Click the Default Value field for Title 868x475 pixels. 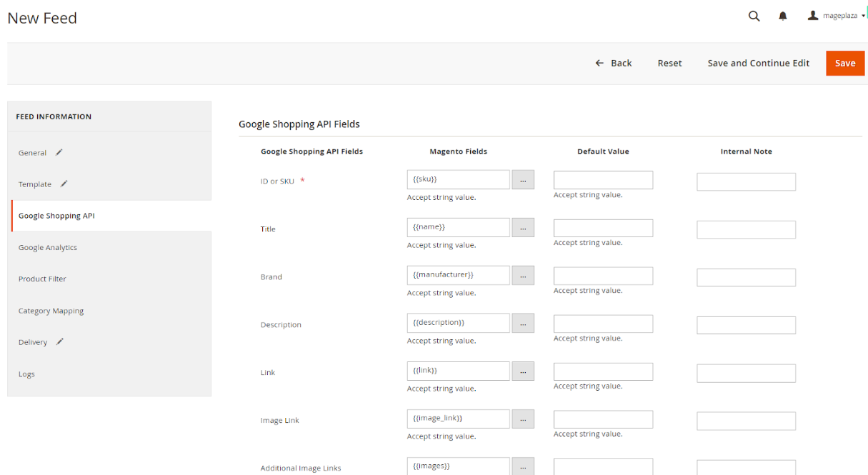click(603, 229)
